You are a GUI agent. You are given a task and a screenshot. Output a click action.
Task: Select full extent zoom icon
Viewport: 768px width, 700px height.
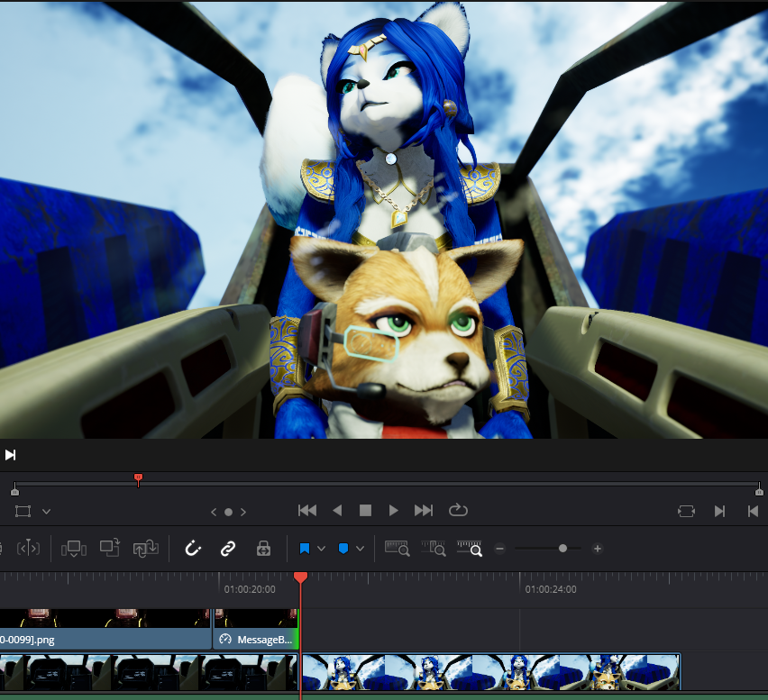(398, 549)
